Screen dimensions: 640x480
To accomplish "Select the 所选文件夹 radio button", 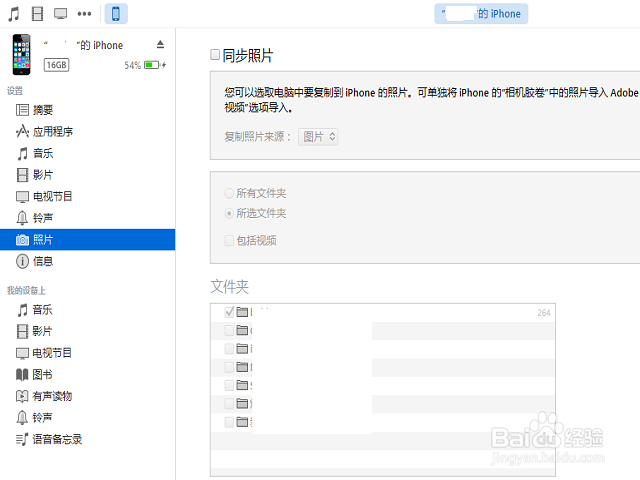I will [x=229, y=213].
